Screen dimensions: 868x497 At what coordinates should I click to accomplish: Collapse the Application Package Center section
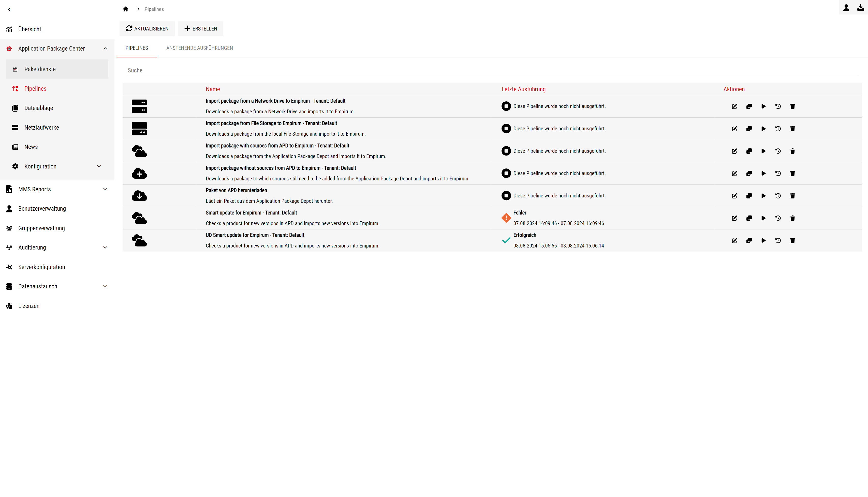point(105,49)
